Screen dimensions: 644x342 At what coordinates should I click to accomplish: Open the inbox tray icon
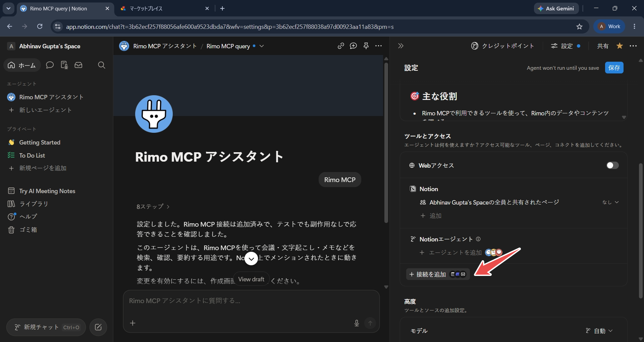(x=78, y=65)
